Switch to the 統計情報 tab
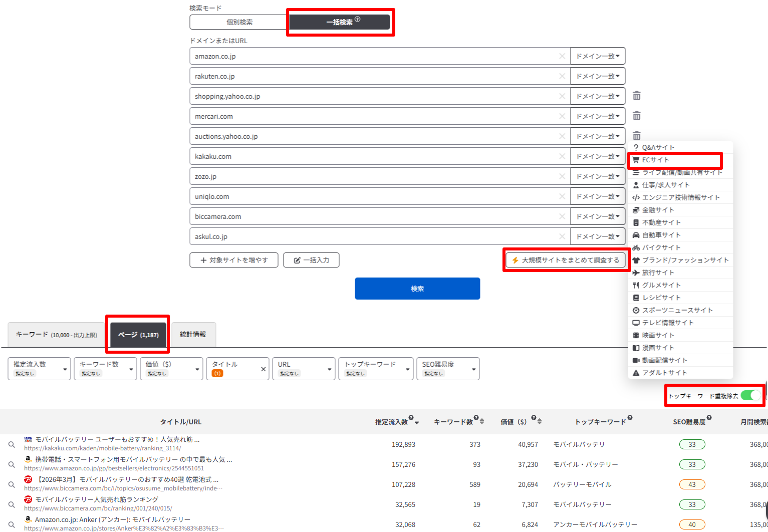The width and height of the screenshot is (768, 532). pos(193,334)
